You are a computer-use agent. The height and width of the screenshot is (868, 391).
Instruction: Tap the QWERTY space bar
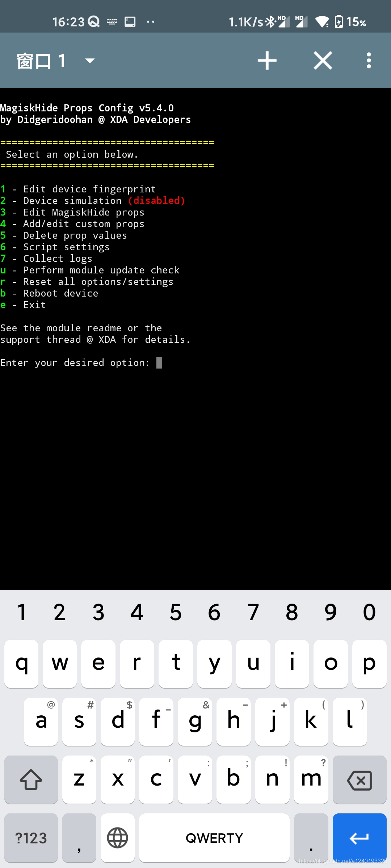point(214,838)
